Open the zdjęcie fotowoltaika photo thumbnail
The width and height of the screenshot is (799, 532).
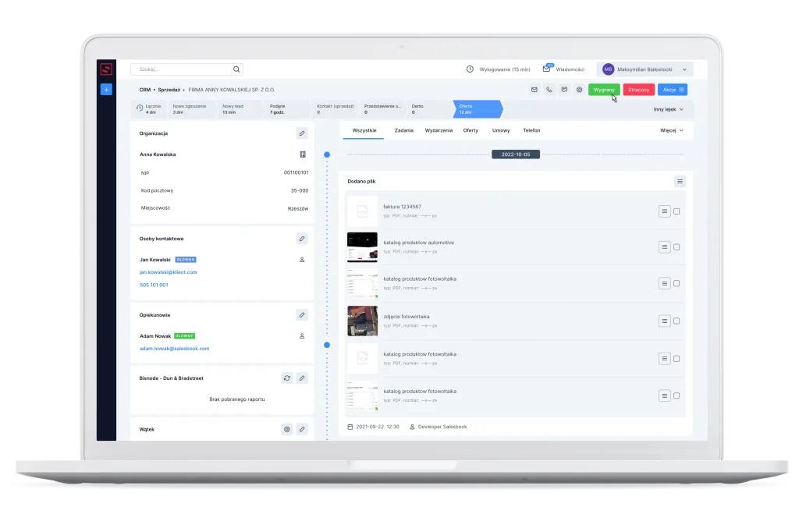coord(362,321)
